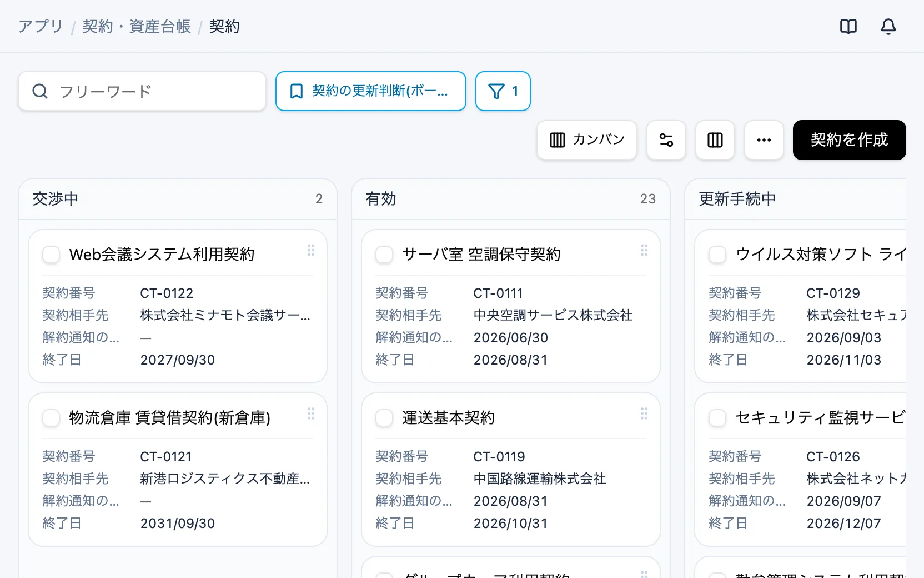Open the カンバン view switcher
The width and height of the screenshot is (924, 578).
[x=587, y=140]
